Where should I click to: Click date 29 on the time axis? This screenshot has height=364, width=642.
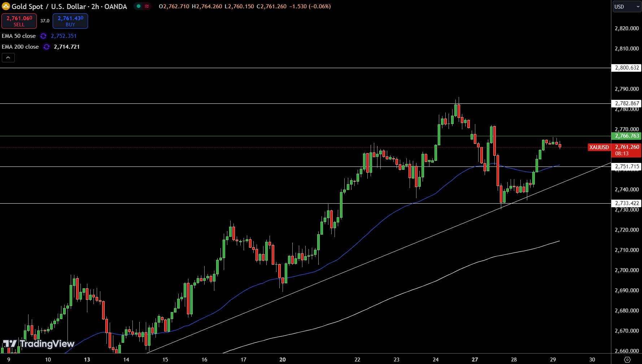pos(553,359)
